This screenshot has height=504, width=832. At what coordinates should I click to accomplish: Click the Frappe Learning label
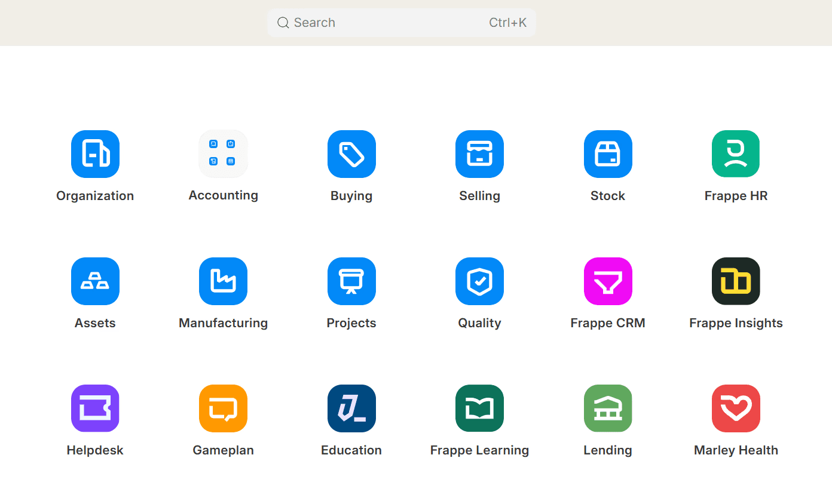tap(479, 450)
